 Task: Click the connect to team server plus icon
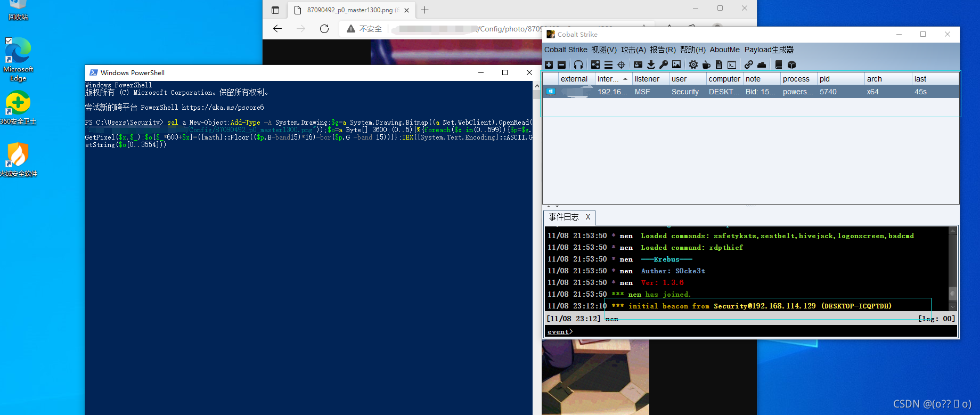tap(549, 64)
